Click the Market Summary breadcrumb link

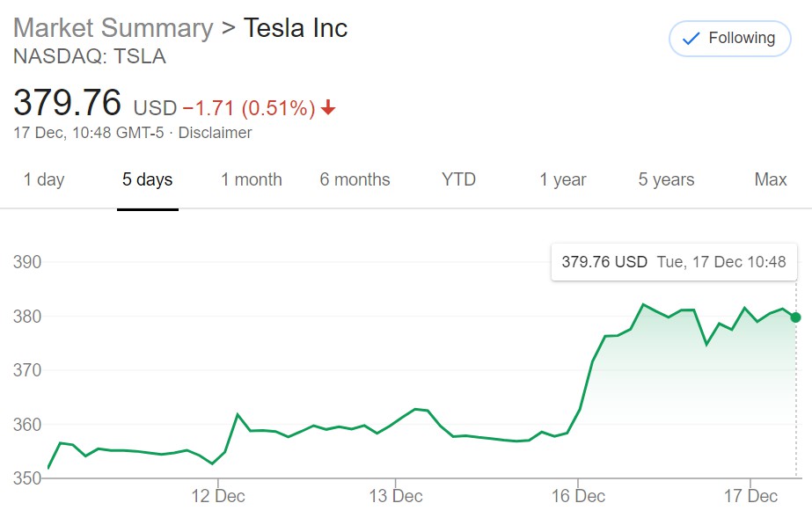click(113, 28)
